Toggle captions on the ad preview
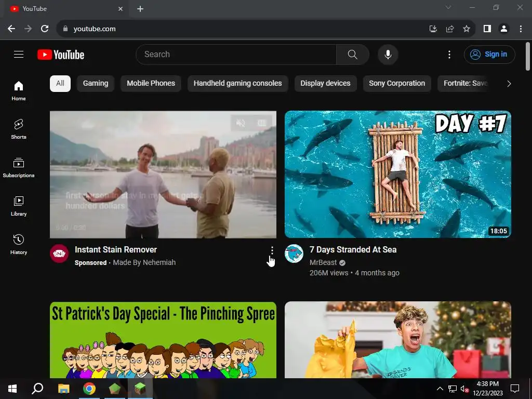 (262, 123)
